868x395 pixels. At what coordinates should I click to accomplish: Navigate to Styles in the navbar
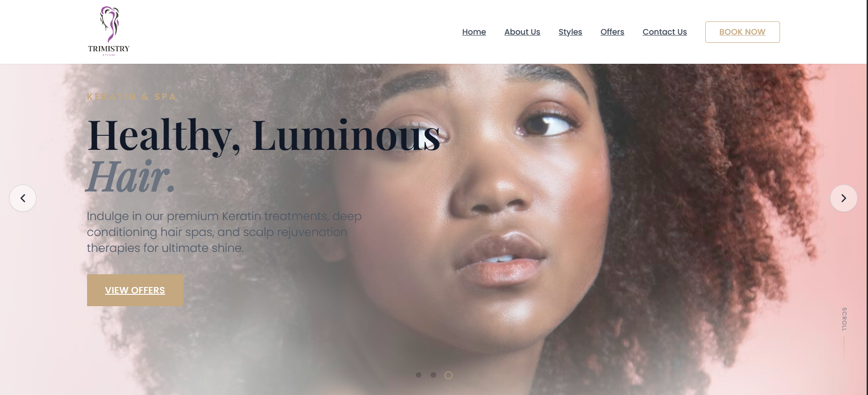(570, 32)
